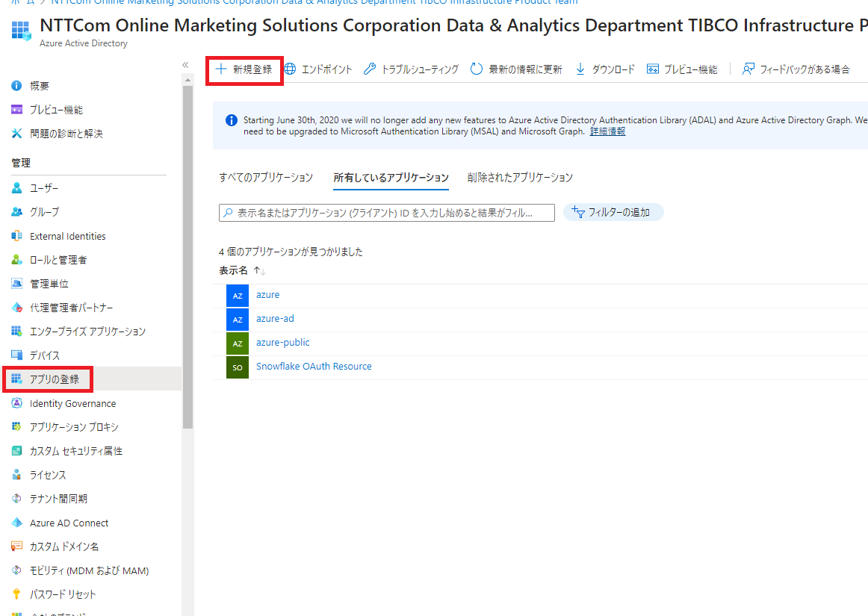The height and width of the screenshot is (616, 868).
Task: Click the デバイス icon
Action: point(16,355)
